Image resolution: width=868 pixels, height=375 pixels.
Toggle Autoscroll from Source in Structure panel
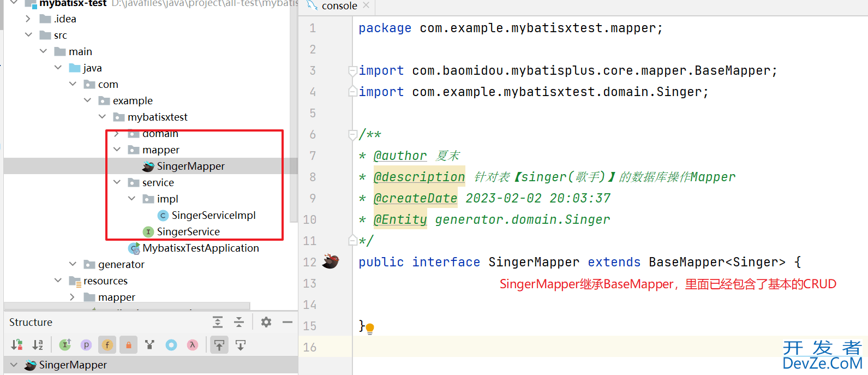click(240, 344)
